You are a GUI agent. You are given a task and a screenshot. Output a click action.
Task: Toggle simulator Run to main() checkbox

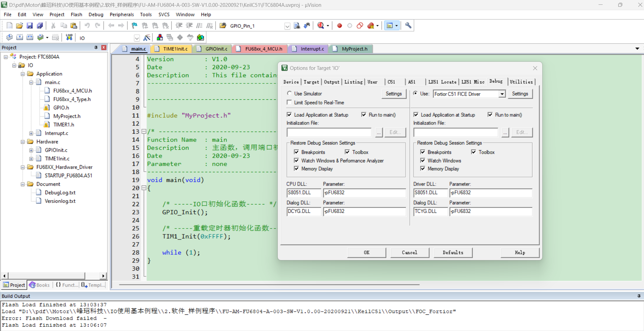(364, 115)
